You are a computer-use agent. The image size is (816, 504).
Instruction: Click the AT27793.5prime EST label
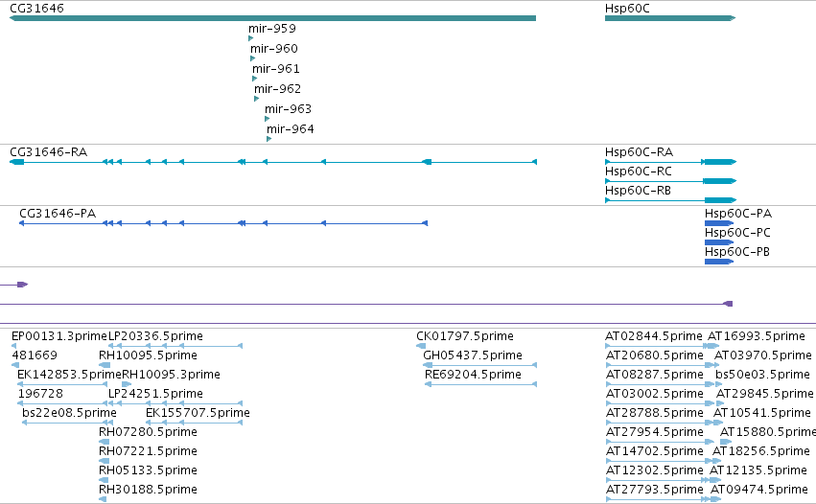point(655,490)
